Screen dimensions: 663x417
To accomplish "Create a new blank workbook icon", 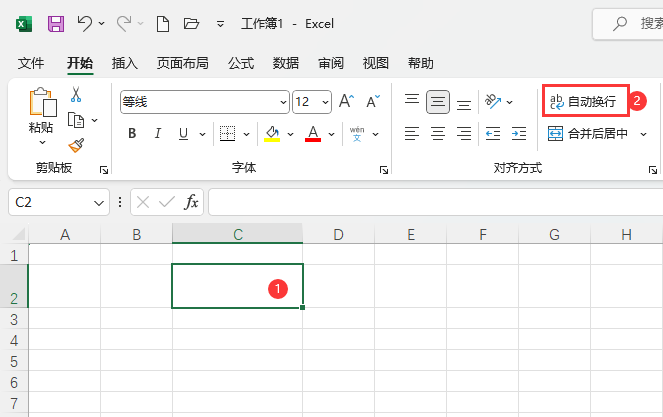I will coord(163,24).
